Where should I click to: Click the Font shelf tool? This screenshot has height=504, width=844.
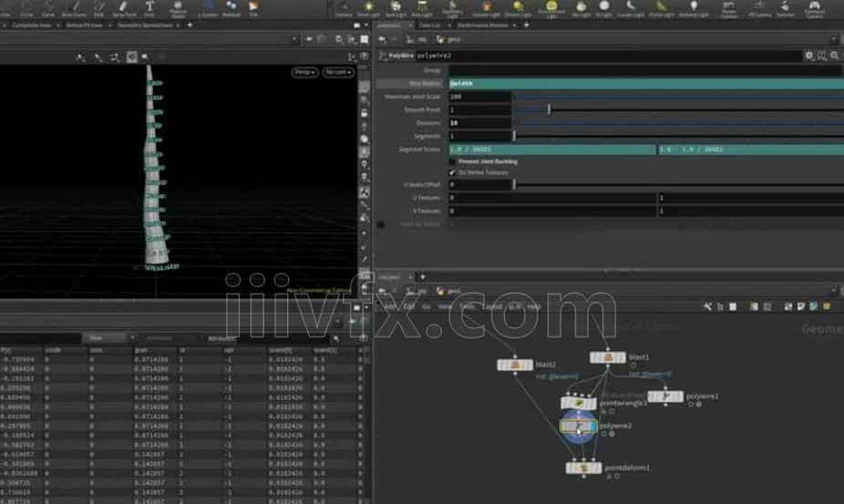(149, 8)
